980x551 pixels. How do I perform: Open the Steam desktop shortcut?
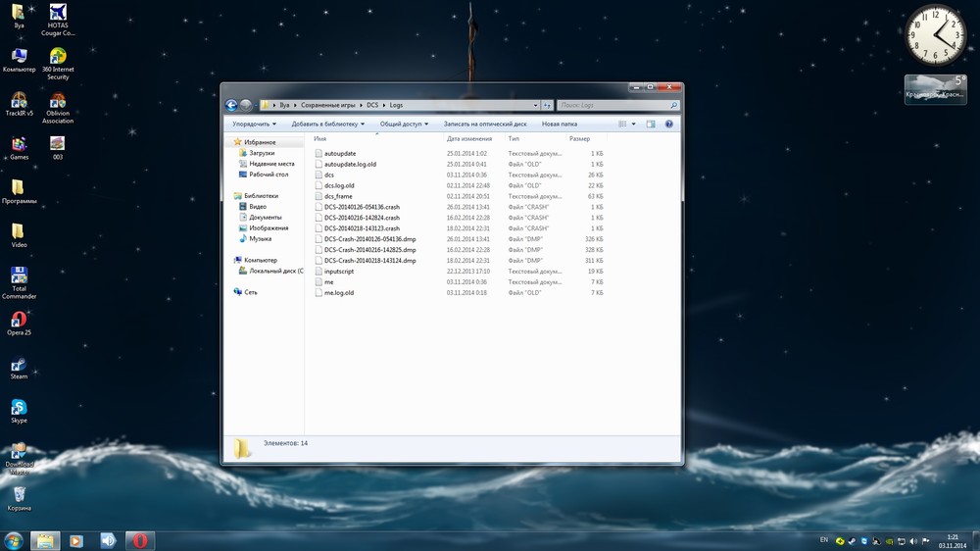(x=19, y=364)
